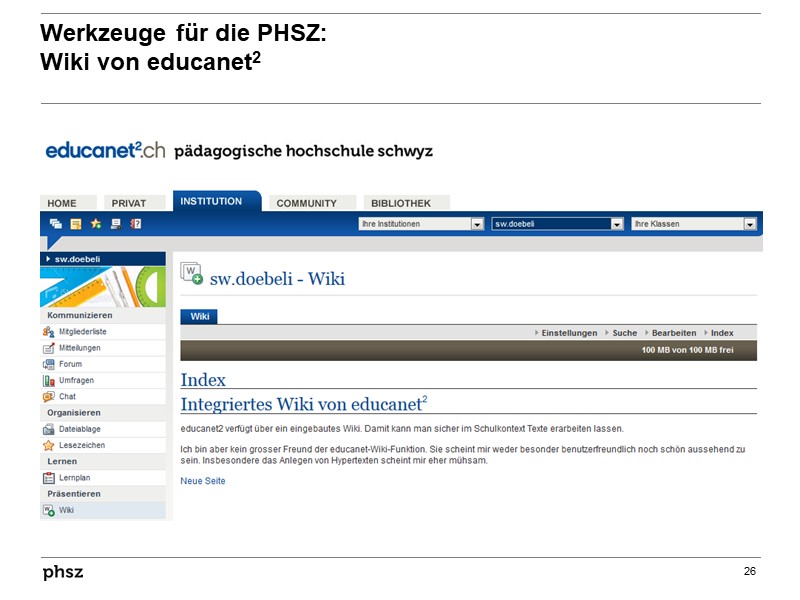
Task: Open the Mitgliederliste via its sidebar icon
Action: click(x=47, y=331)
